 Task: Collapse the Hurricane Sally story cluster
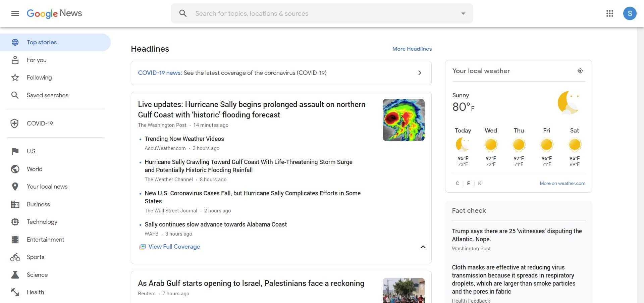pos(423,247)
